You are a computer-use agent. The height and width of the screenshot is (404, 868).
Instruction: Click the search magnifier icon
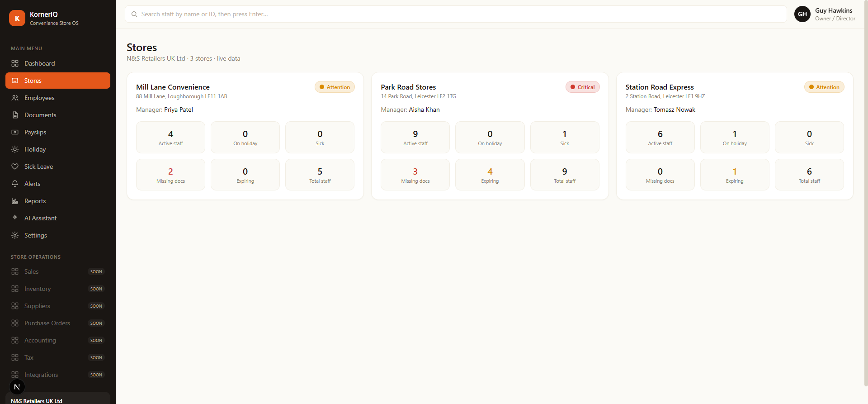click(134, 14)
